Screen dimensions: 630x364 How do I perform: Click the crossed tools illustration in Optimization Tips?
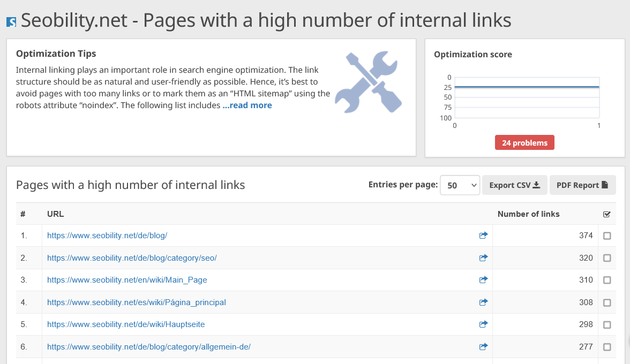[367, 81]
